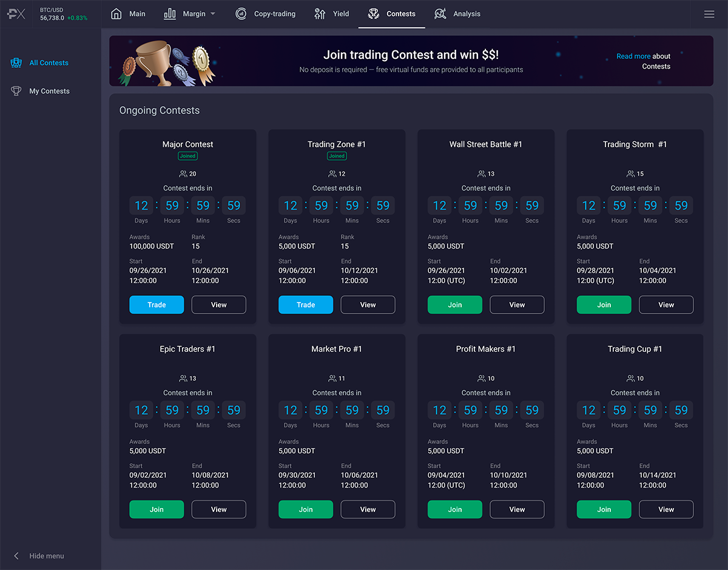The image size is (728, 570).
Task: Click participants icon on Profit Makers #1
Action: coord(482,378)
